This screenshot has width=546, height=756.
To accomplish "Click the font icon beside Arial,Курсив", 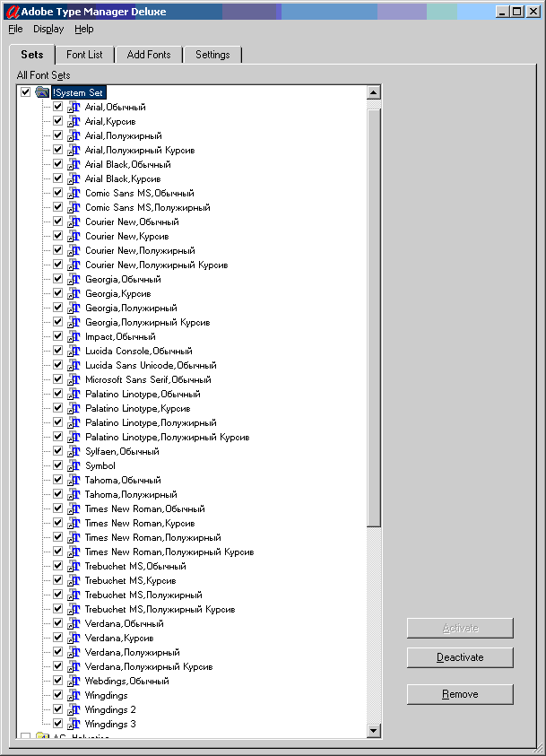I will (x=74, y=121).
